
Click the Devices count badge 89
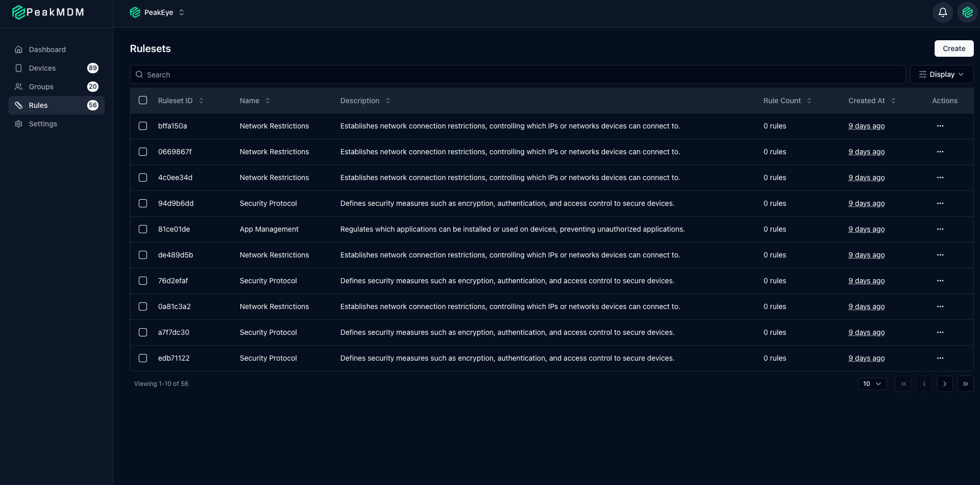pos(93,68)
